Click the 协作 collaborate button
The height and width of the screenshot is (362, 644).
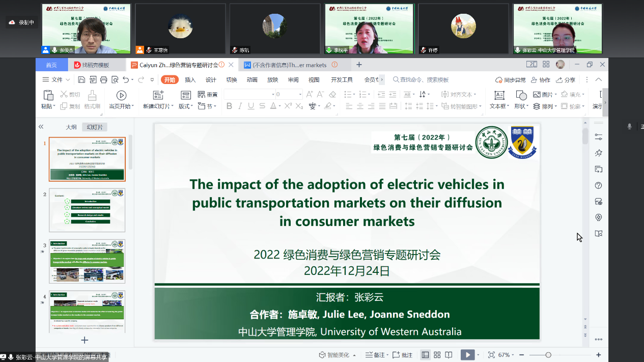pos(541,80)
